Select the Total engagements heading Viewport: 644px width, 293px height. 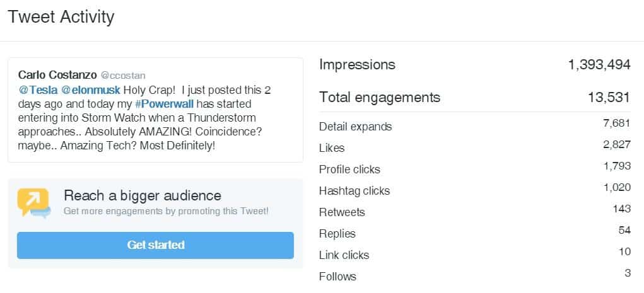point(380,97)
